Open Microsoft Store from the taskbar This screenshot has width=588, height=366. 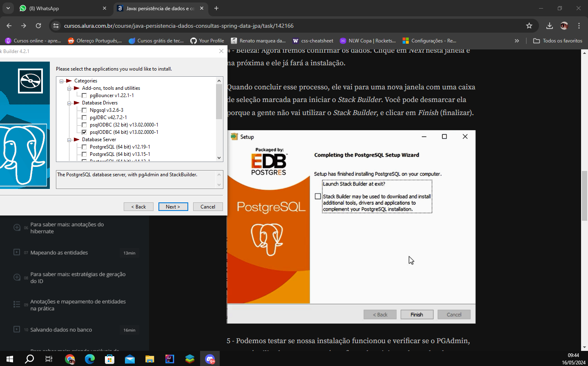(110, 359)
